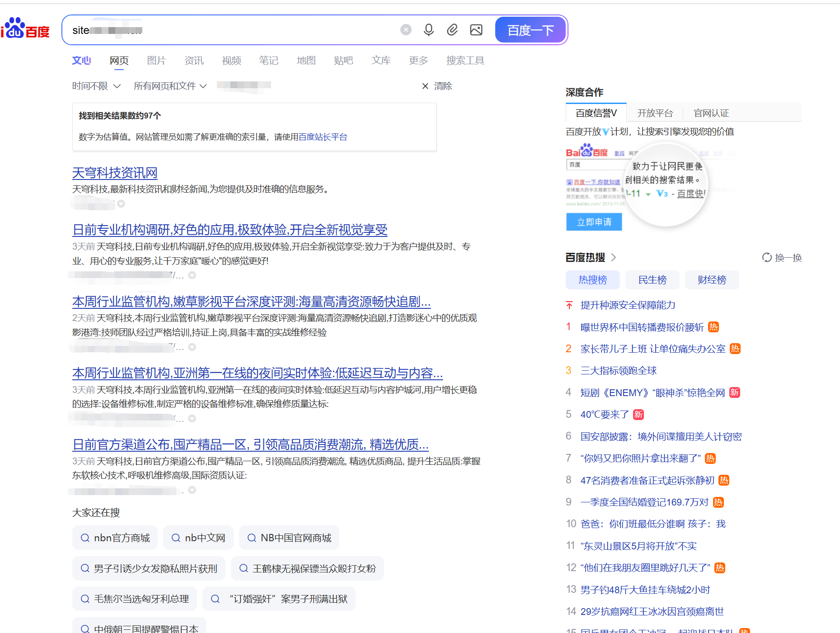Expand the 所有网页和文件 dropdown
Viewport: 840px width, 633px height.
click(x=170, y=86)
